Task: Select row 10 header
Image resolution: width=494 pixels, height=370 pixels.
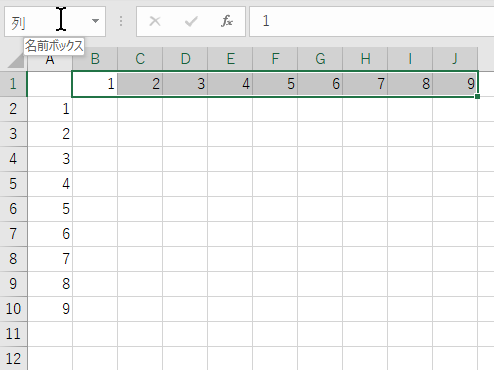Action: click(x=13, y=309)
